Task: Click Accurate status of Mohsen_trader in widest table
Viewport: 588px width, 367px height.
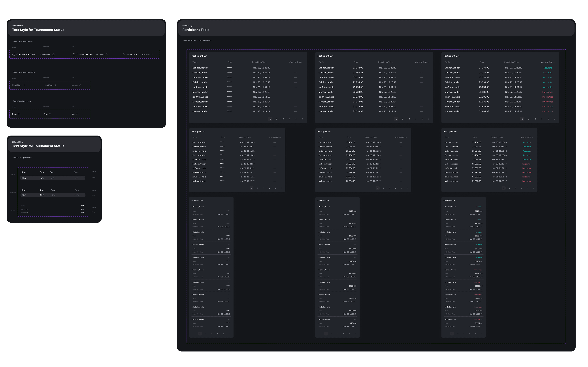Action: [547, 73]
